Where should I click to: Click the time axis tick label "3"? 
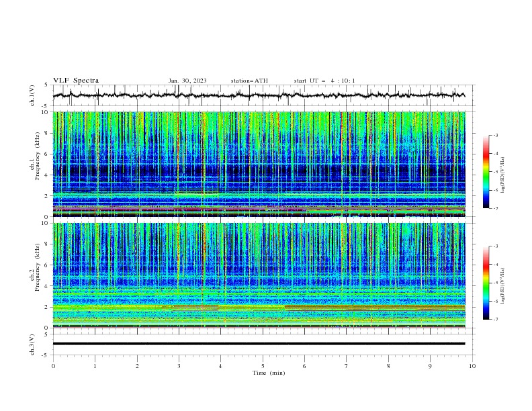(x=179, y=366)
